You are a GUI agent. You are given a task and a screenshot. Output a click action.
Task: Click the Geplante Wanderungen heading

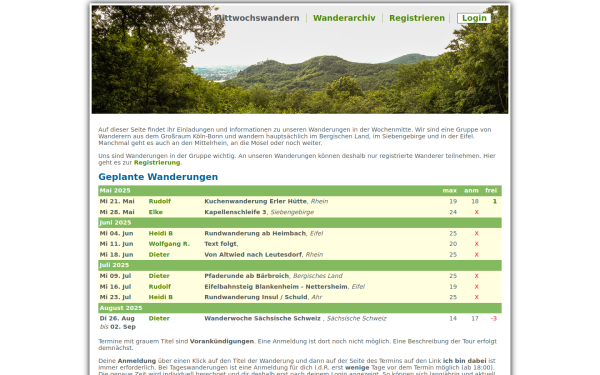coord(158,177)
